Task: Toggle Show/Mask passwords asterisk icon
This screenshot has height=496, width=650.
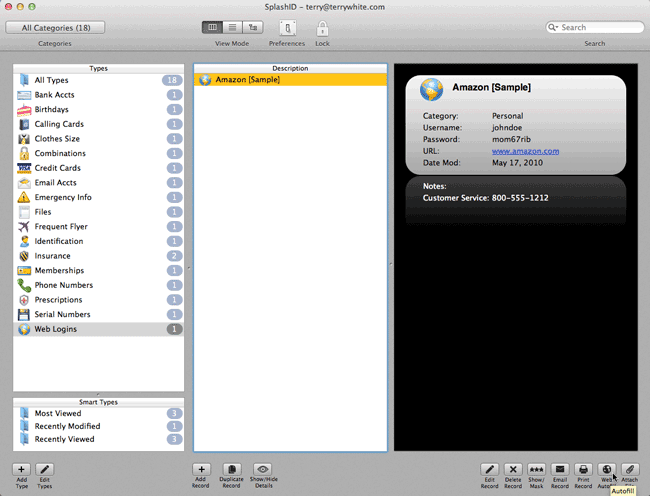Action: click(x=536, y=469)
